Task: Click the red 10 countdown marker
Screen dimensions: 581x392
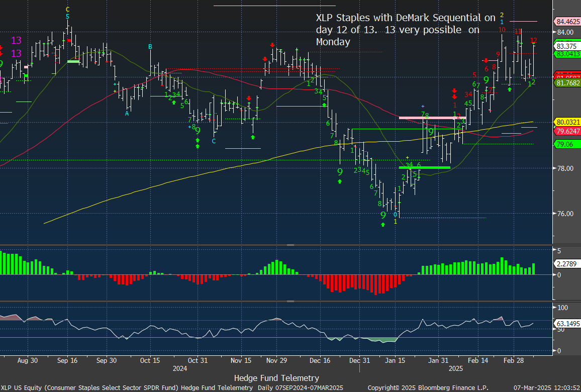Action: pyautogui.click(x=502, y=30)
